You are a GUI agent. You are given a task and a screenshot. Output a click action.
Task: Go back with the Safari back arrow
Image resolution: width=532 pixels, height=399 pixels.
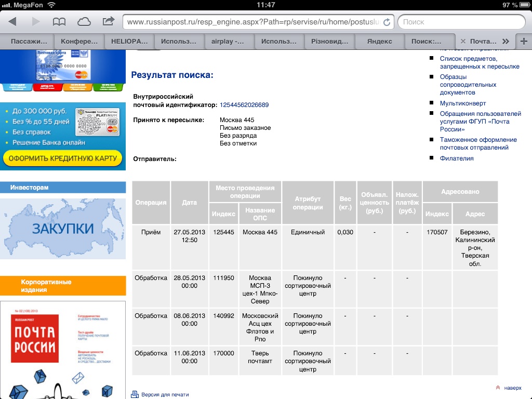[12, 22]
